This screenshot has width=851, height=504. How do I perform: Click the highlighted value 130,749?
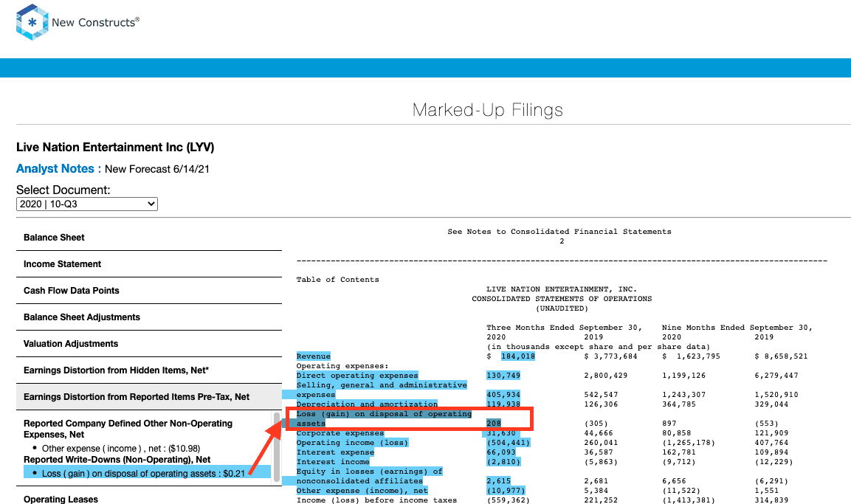pos(503,376)
